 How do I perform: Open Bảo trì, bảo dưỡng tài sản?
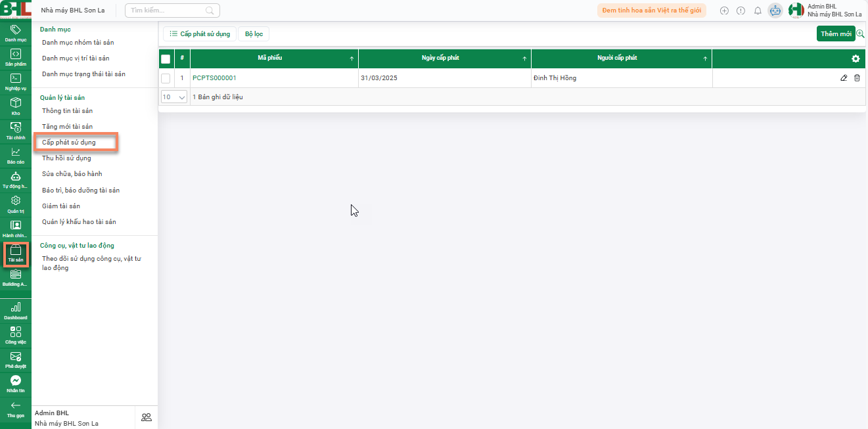click(x=81, y=191)
